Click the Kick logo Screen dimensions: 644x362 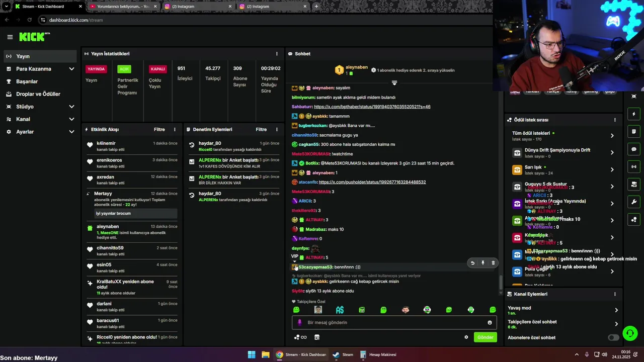pos(34,37)
